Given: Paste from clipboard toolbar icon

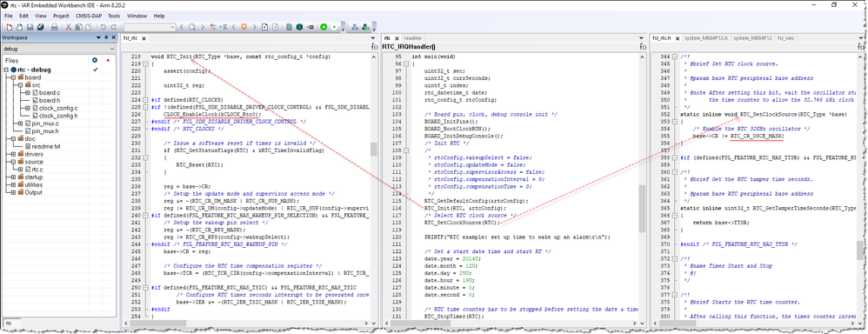Looking at the screenshot, I should [89, 27].
